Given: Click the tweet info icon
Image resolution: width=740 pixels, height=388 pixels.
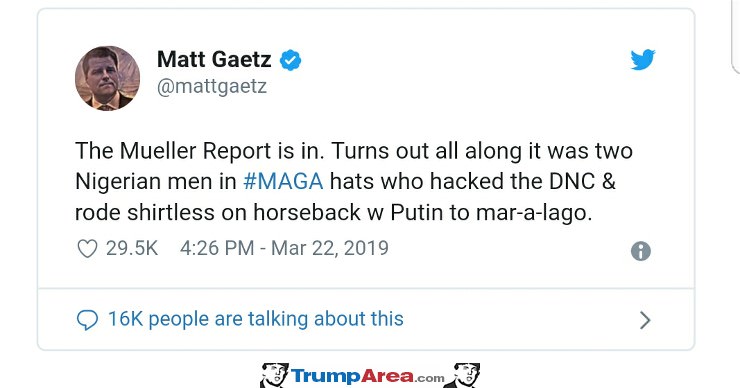Looking at the screenshot, I should point(641,251).
